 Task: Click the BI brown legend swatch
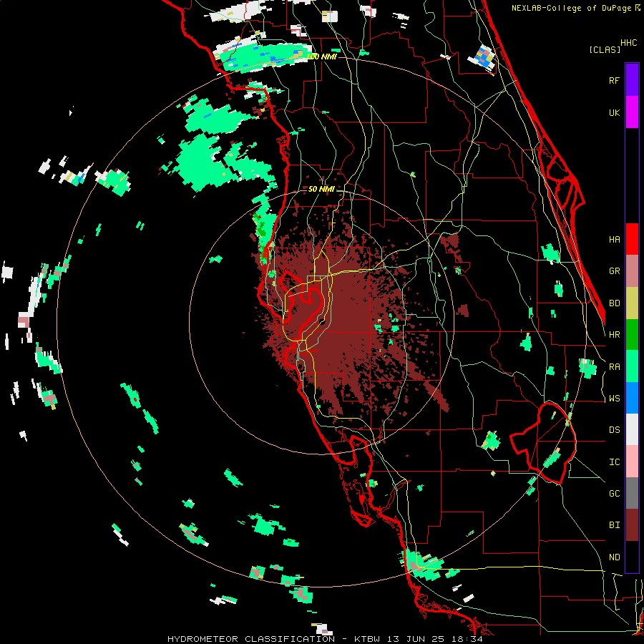pyautogui.click(x=632, y=525)
